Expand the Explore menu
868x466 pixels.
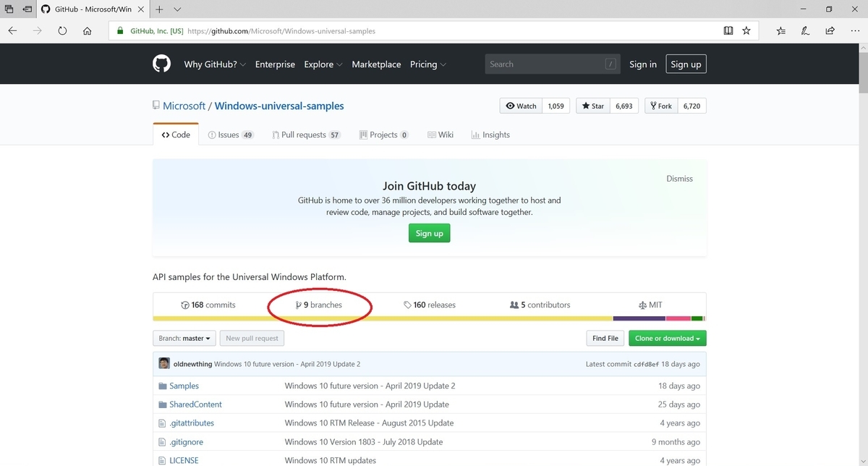pyautogui.click(x=323, y=64)
